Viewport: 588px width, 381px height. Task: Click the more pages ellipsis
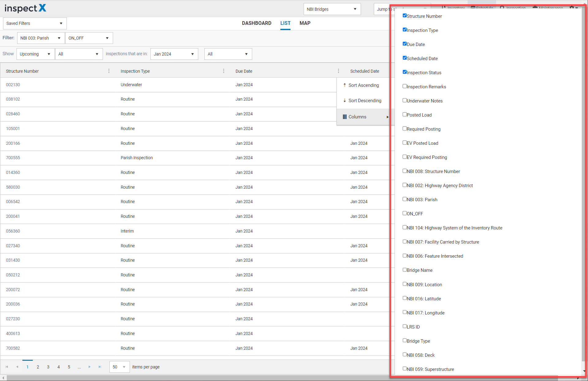pos(79,367)
